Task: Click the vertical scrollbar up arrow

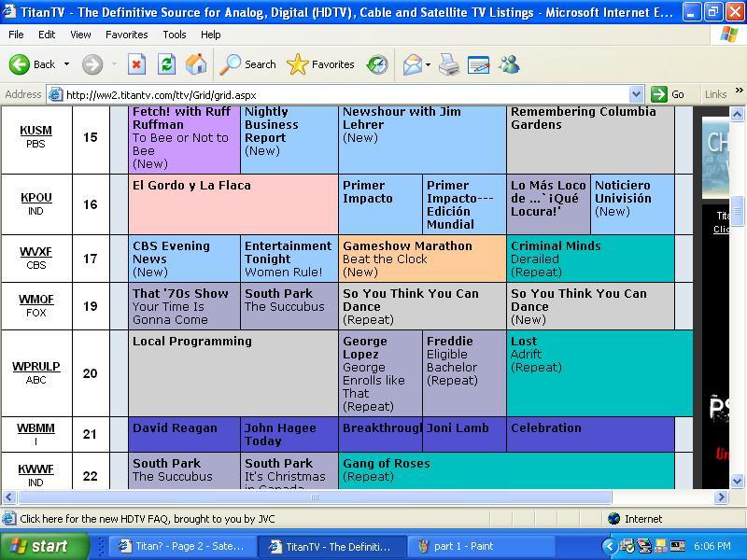Action: [737, 114]
